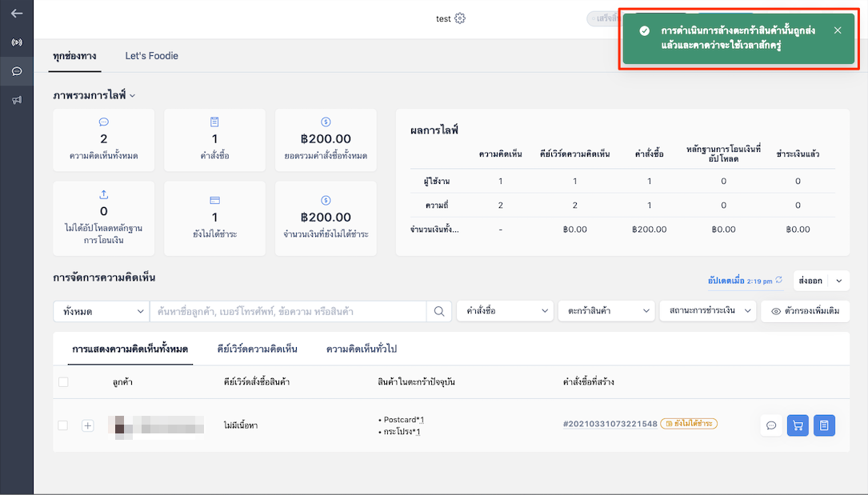Screen dimensions: 868x495
Task: Select all rows header checkbox
Action: pyautogui.click(x=63, y=382)
